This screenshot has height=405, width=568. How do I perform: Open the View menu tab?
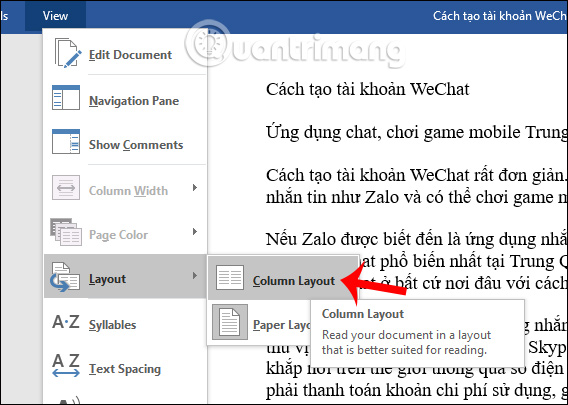(55, 16)
